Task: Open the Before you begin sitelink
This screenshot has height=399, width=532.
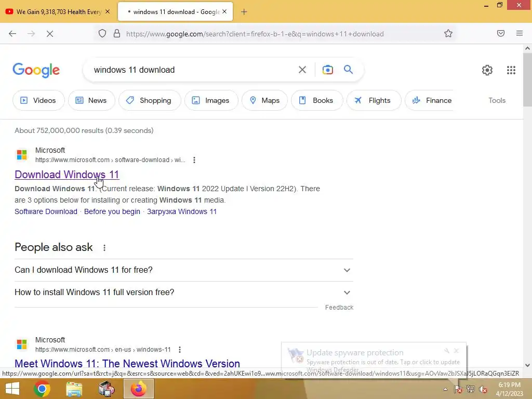Action: click(112, 211)
